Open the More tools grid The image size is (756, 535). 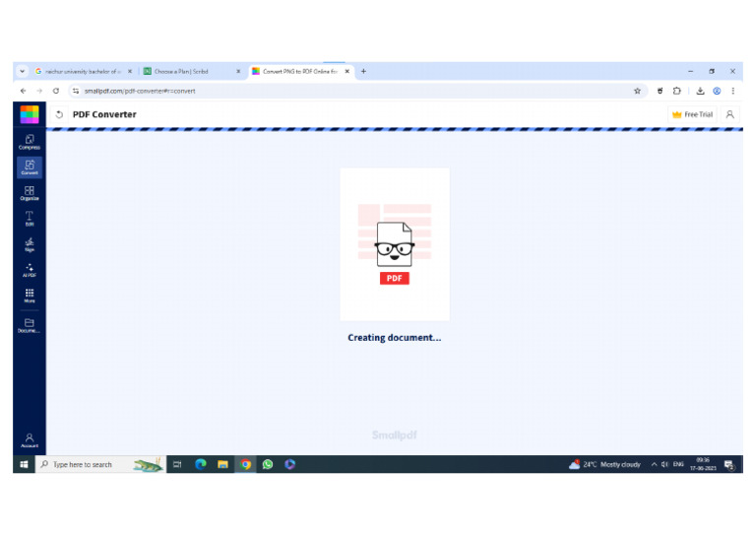(x=30, y=296)
